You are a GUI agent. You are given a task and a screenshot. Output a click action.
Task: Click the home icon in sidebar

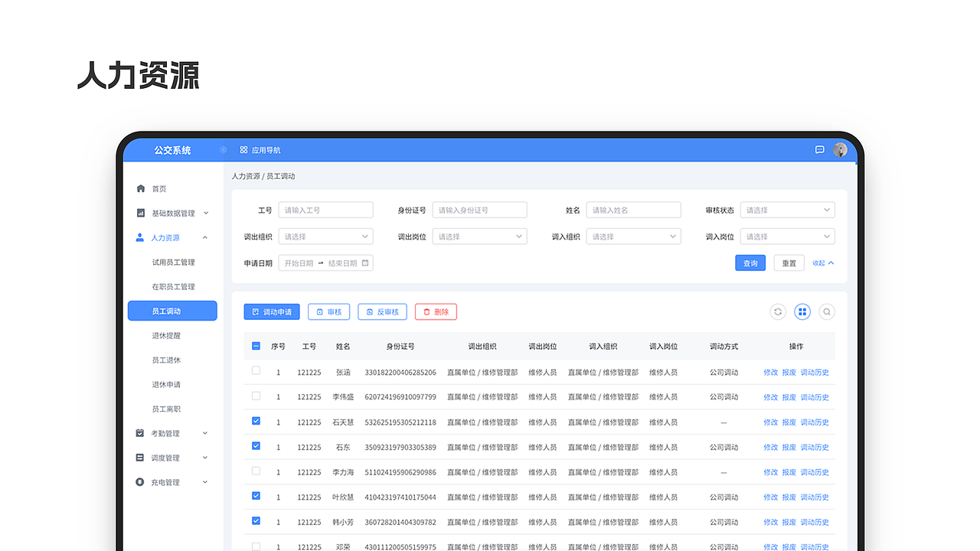(140, 188)
